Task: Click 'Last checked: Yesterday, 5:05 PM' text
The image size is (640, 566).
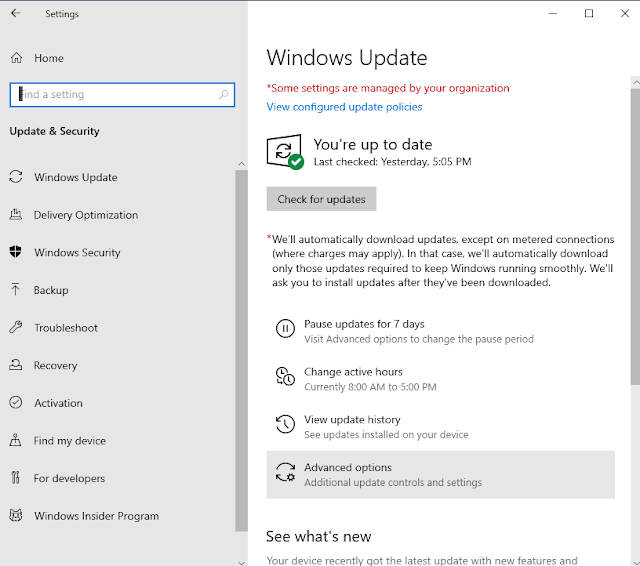Action: tap(392, 162)
